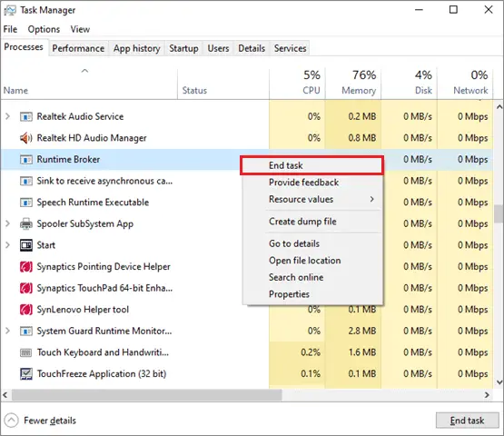Sort by the Name column header

point(89,83)
